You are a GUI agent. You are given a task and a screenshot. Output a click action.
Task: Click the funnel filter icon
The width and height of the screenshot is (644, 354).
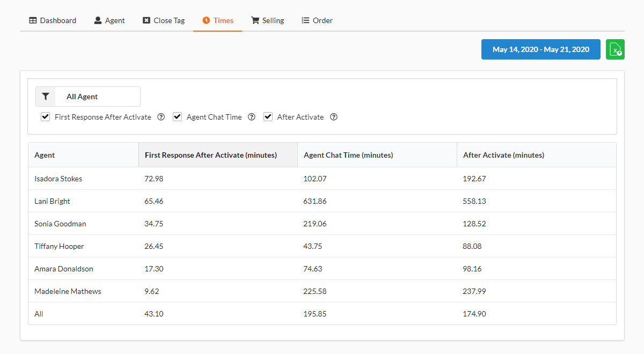46,97
